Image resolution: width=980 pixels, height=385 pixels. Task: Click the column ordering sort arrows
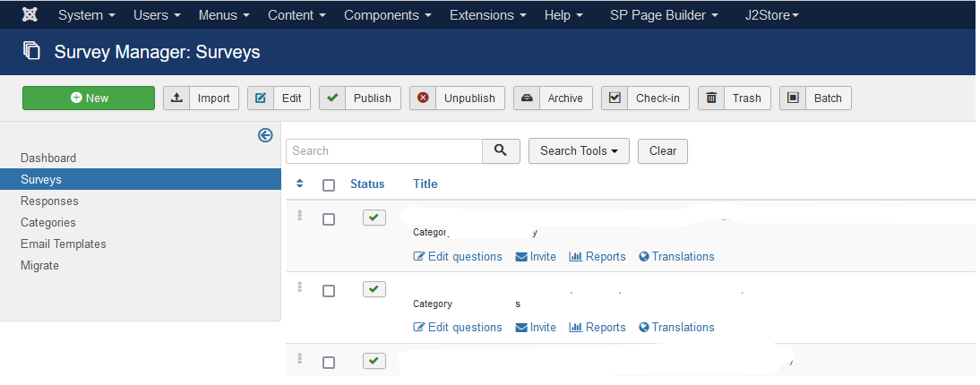tap(300, 184)
